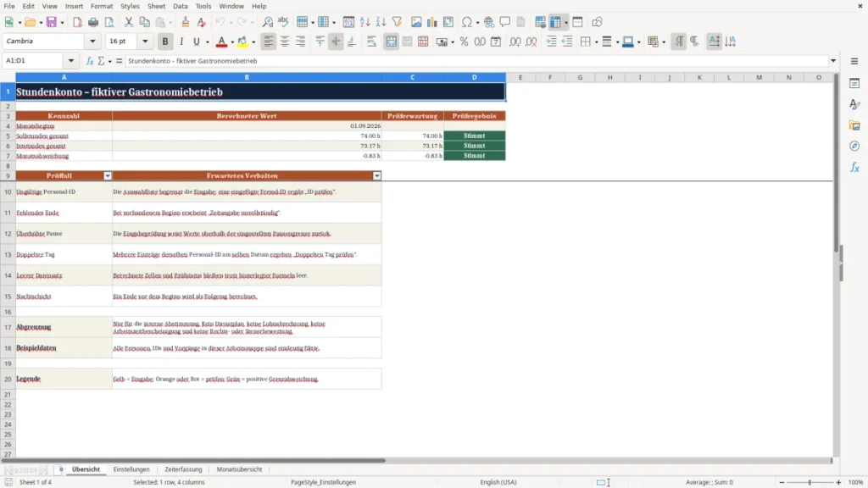
Task: Toggle Merge and Center Cells
Action: 391,42
